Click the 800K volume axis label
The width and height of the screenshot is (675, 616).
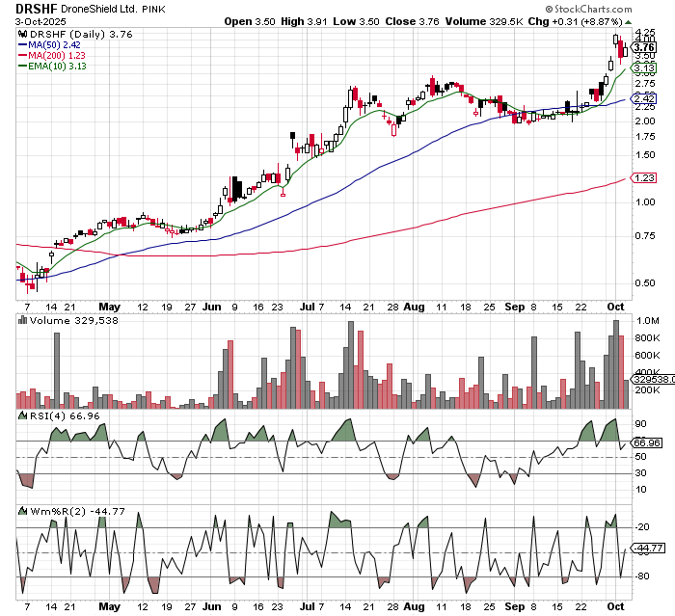[x=647, y=338]
